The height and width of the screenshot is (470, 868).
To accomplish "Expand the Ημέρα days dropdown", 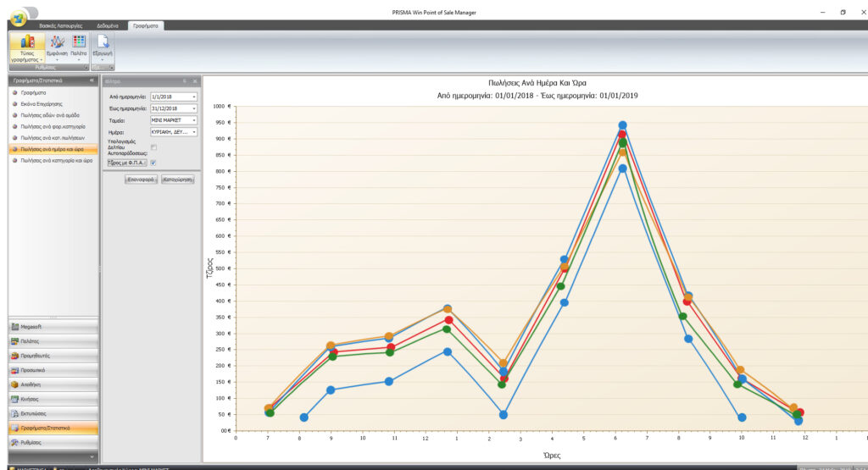I will 194,132.
